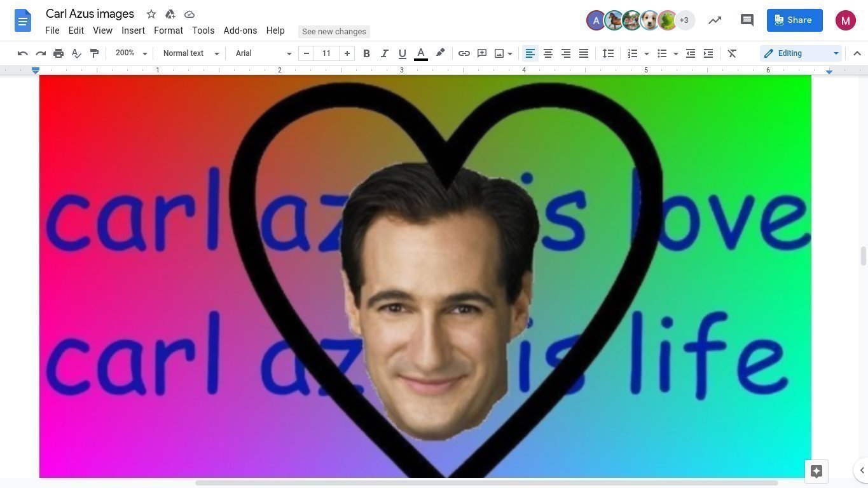
Task: Activate the paint format tool
Action: [94, 53]
